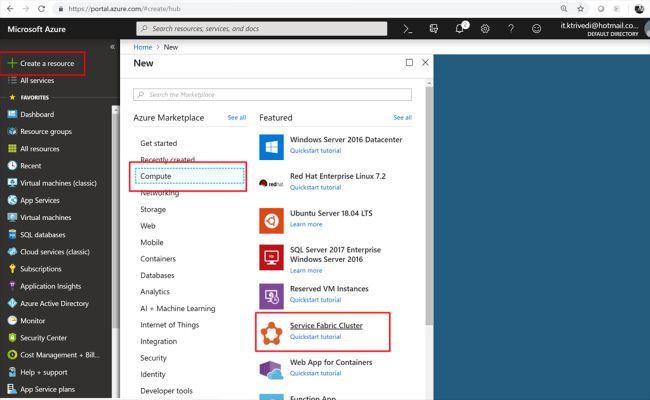
Task: Open Quickstart tutorial under Web App for Containers
Action: click(315, 373)
